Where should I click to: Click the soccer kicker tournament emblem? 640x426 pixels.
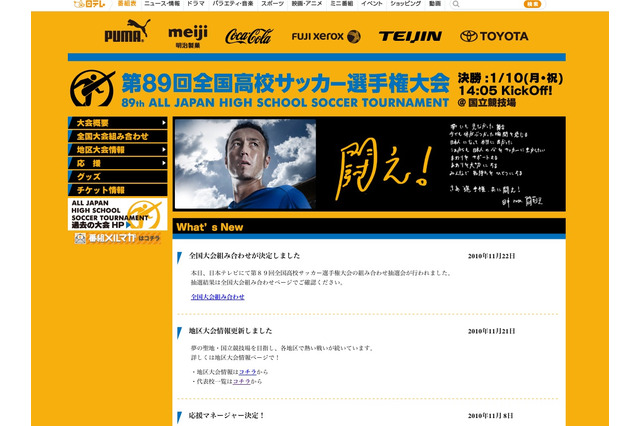[x=92, y=88]
